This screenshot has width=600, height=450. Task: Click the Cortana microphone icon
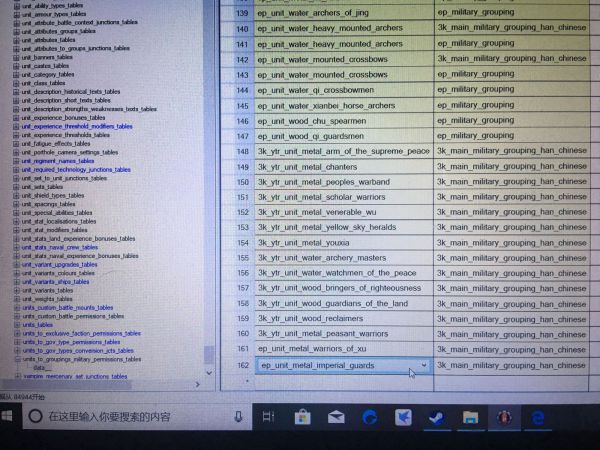pyautogui.click(x=237, y=417)
